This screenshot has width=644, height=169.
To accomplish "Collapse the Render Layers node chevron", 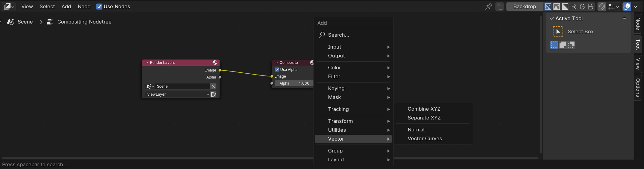I will click(147, 62).
